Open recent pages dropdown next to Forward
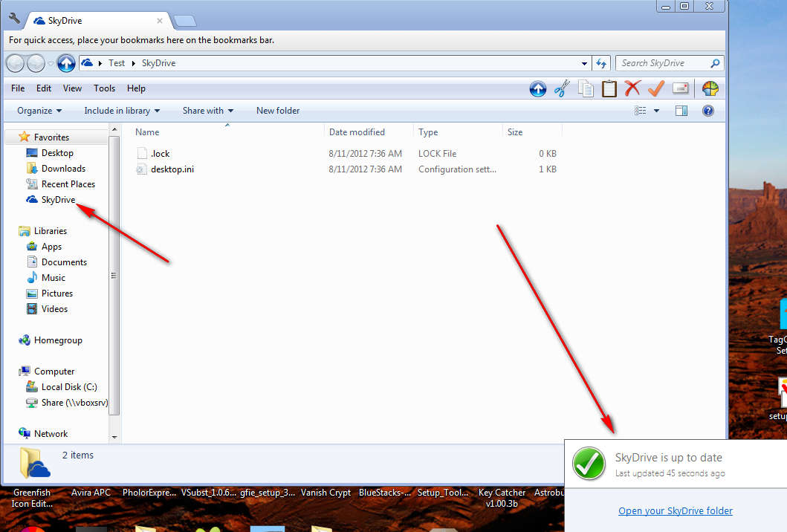The image size is (787, 532). [51, 64]
